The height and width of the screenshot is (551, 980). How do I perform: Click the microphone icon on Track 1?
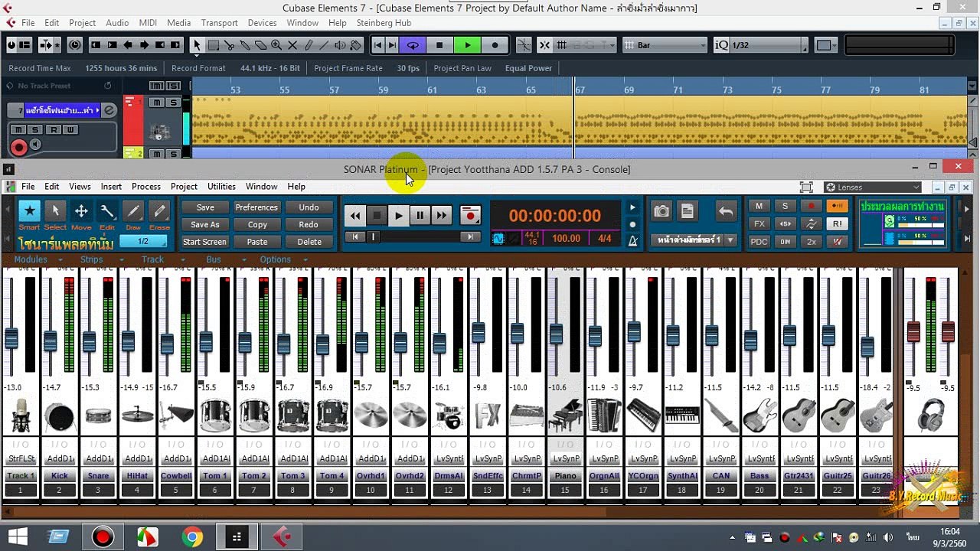click(x=21, y=416)
